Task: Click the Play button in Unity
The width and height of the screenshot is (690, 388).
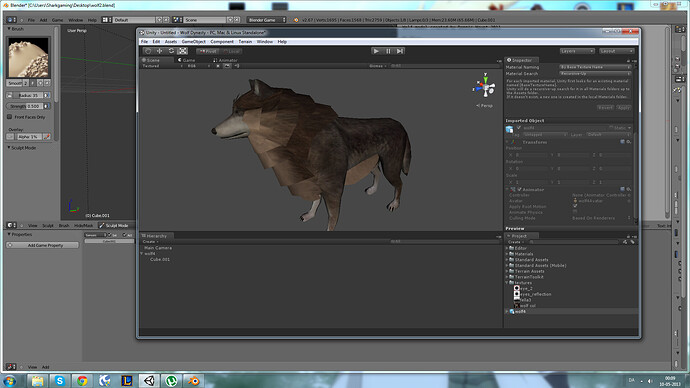Action: [x=376, y=51]
